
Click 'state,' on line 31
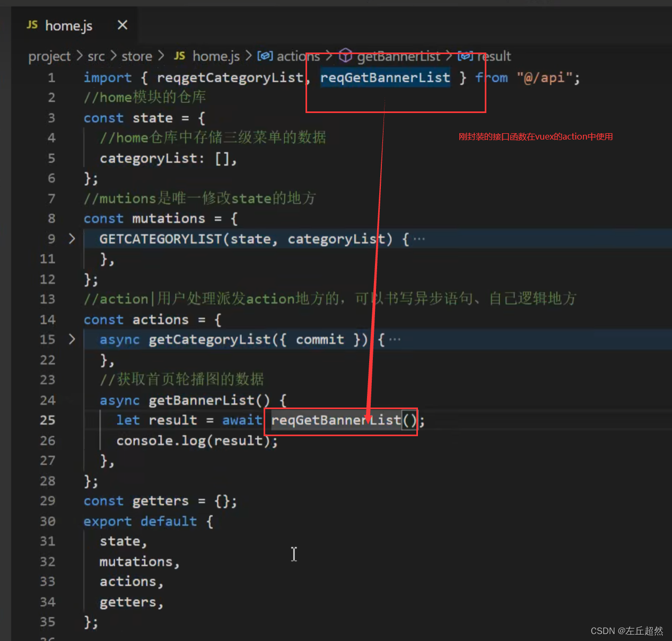click(x=124, y=541)
